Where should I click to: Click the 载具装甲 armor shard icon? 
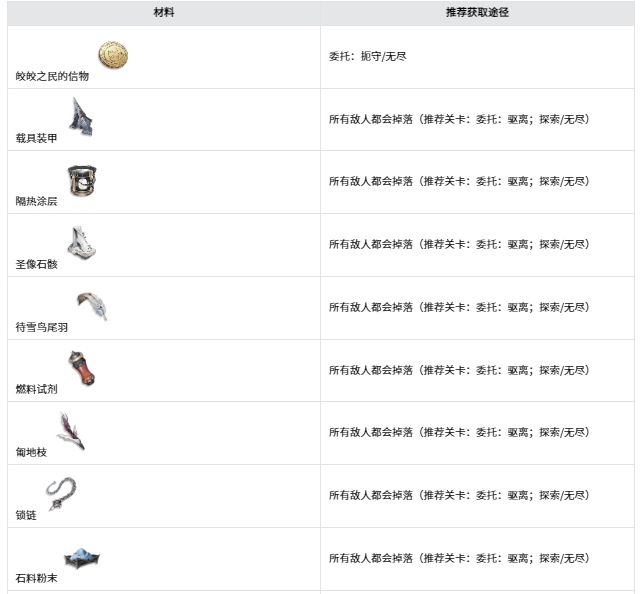pyautogui.click(x=79, y=117)
